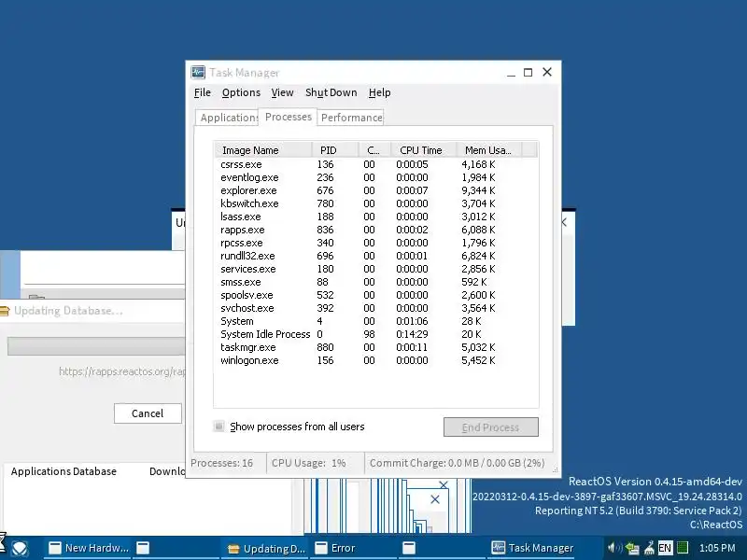Maximize the Task Manager window
The height and width of the screenshot is (560, 747).
pos(528,73)
